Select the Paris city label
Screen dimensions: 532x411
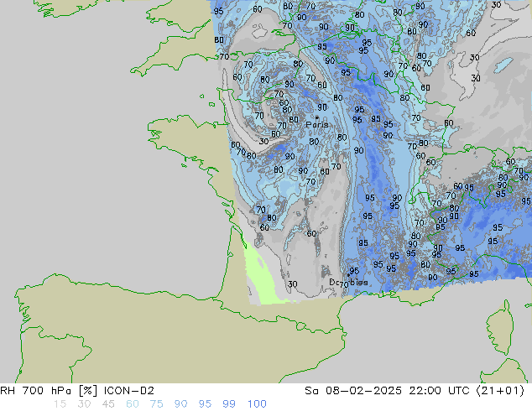(317, 124)
